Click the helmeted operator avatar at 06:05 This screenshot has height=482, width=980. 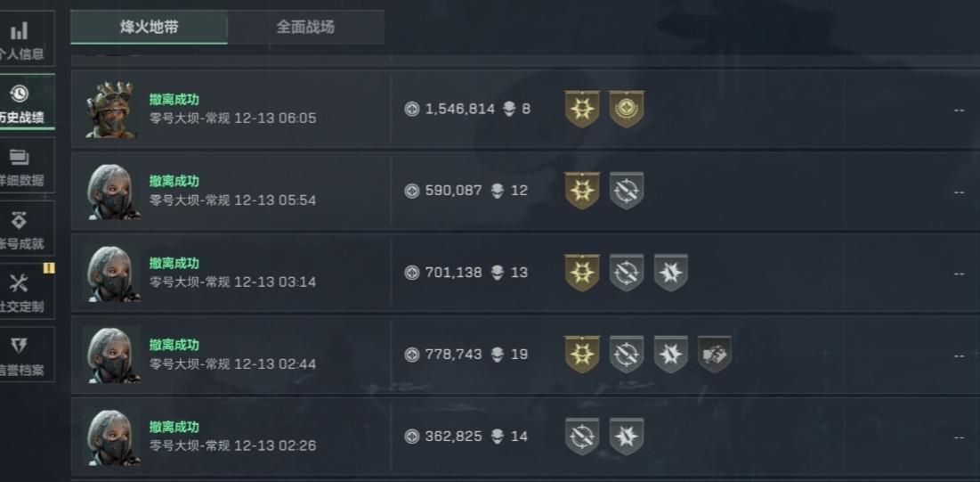[111, 110]
